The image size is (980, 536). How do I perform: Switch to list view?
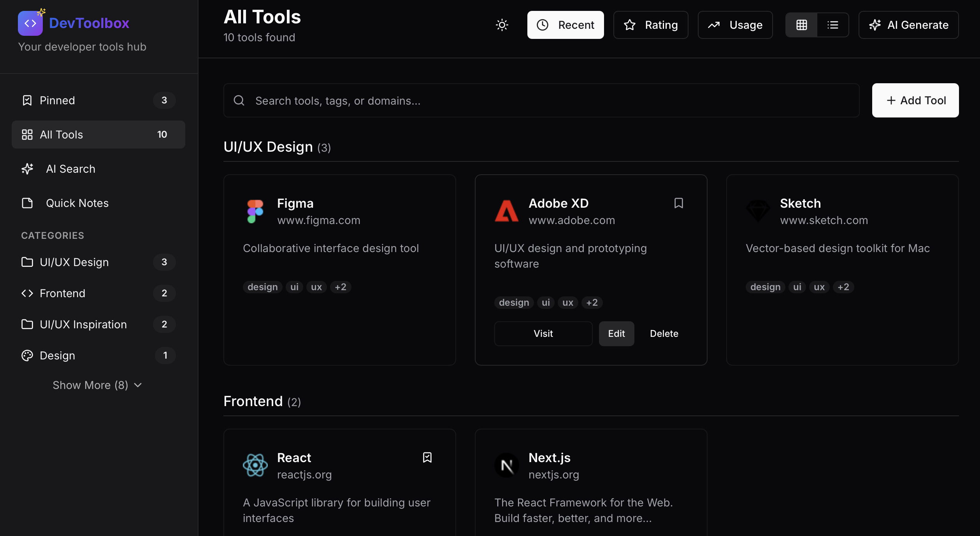click(833, 25)
